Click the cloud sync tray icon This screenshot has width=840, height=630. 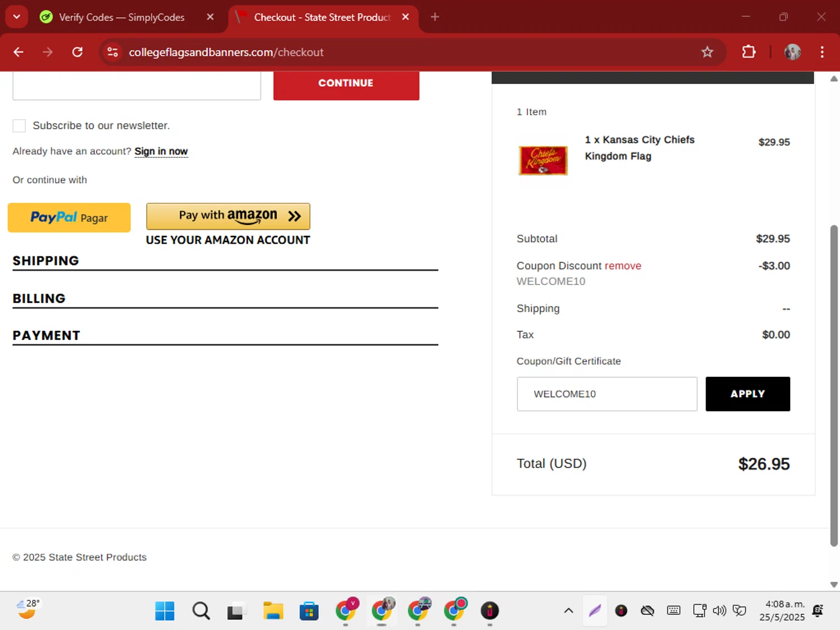(647, 610)
